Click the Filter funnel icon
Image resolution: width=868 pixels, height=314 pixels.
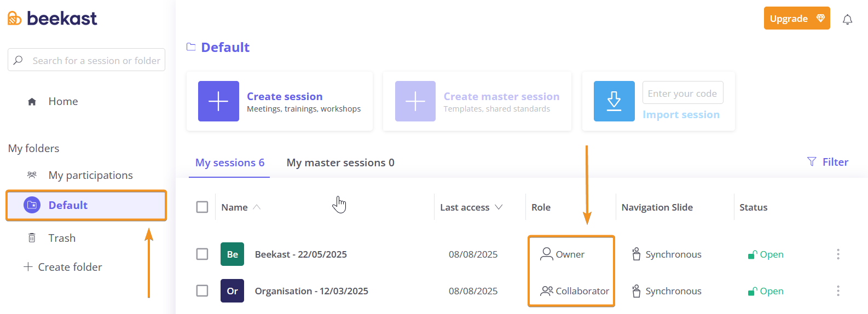(812, 161)
